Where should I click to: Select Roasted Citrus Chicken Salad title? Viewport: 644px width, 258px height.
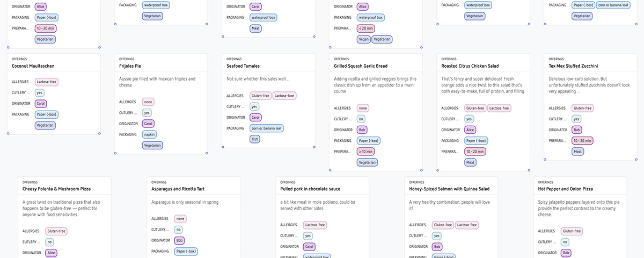click(x=470, y=66)
